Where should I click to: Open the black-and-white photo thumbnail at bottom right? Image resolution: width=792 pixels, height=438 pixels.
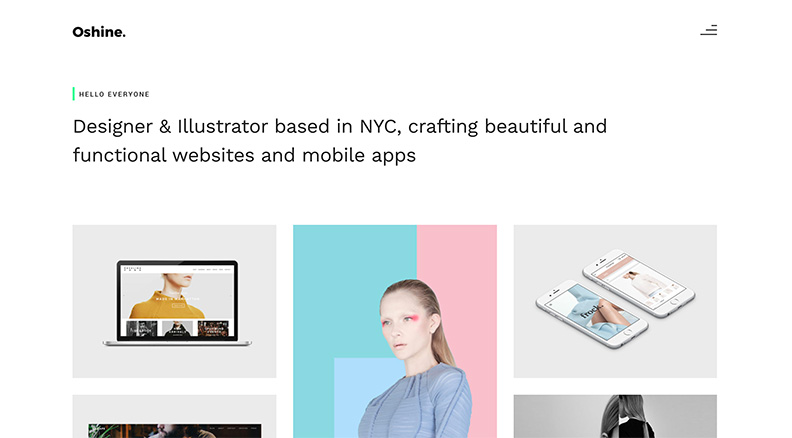pyautogui.click(x=615, y=416)
